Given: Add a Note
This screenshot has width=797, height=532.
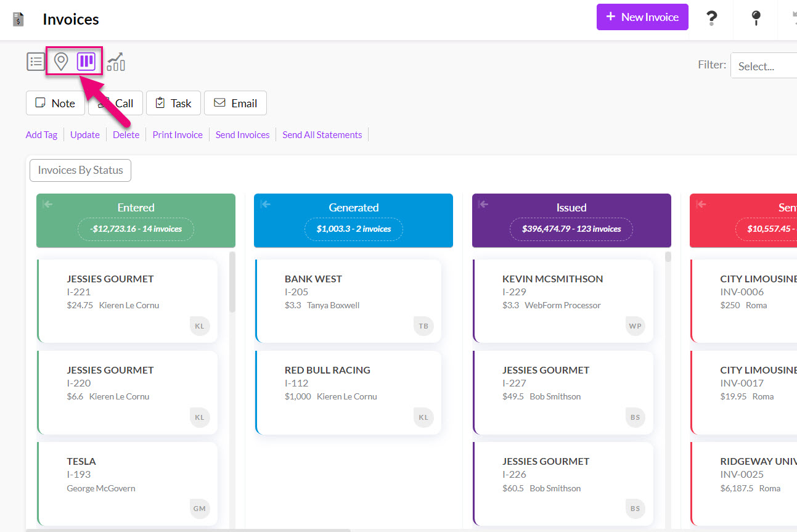Looking at the screenshot, I should [x=55, y=103].
